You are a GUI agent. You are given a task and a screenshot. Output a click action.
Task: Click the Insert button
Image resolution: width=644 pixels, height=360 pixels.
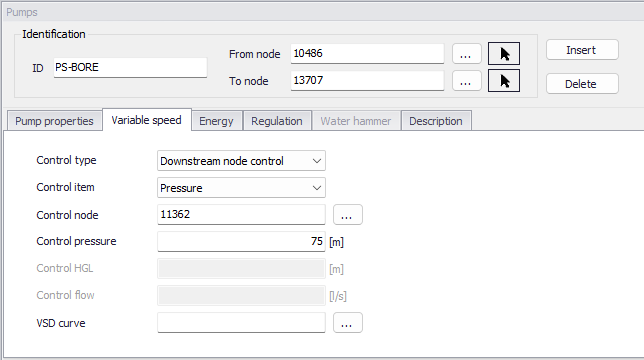(582, 50)
